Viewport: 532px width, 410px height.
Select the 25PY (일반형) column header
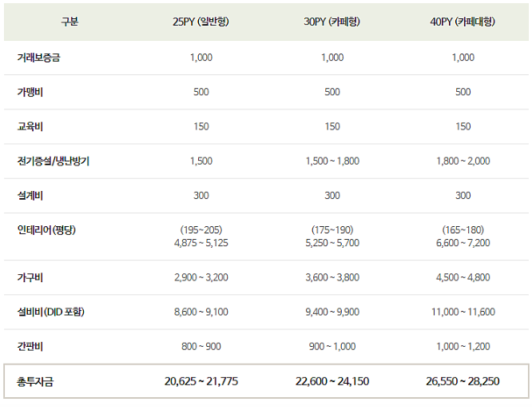coord(200,22)
